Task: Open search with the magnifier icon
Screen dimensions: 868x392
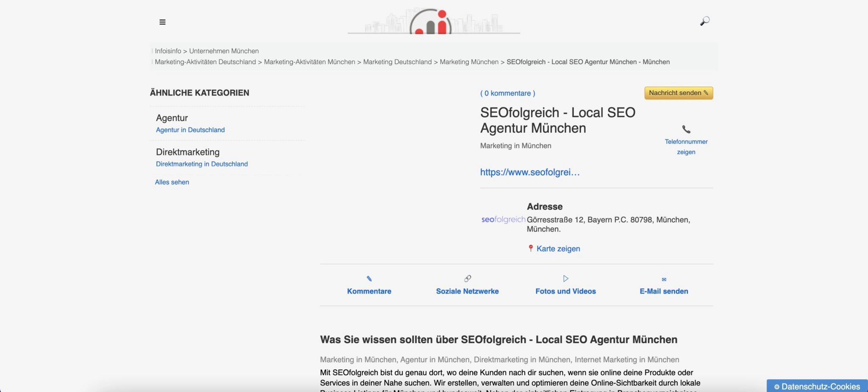Action: [705, 21]
